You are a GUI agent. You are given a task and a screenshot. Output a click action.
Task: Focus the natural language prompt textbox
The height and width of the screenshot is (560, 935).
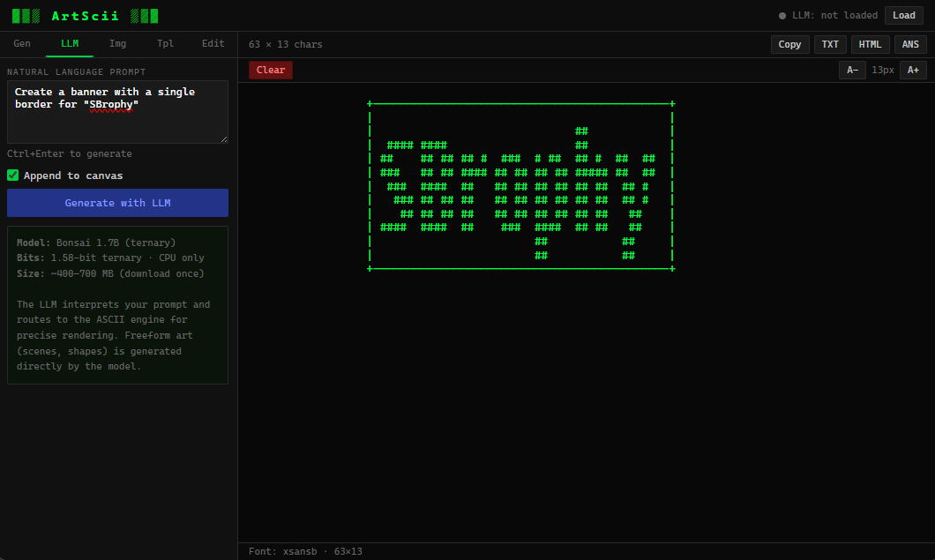coord(117,112)
